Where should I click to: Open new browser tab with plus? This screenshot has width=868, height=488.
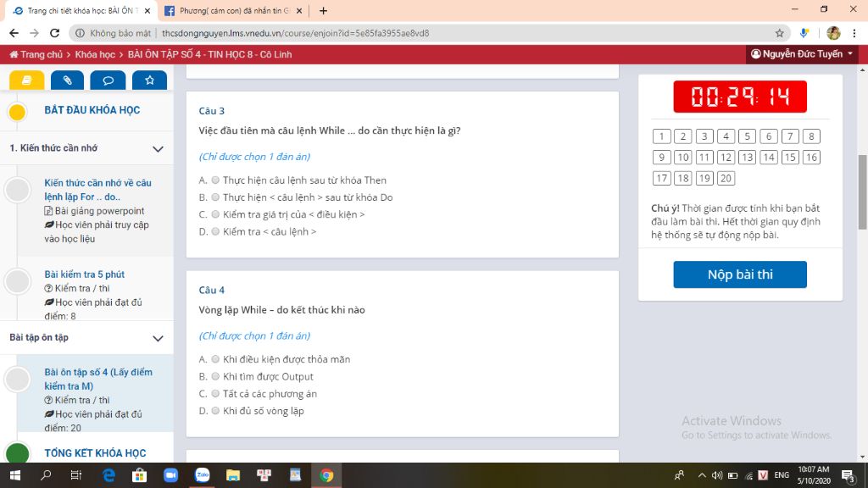(323, 10)
